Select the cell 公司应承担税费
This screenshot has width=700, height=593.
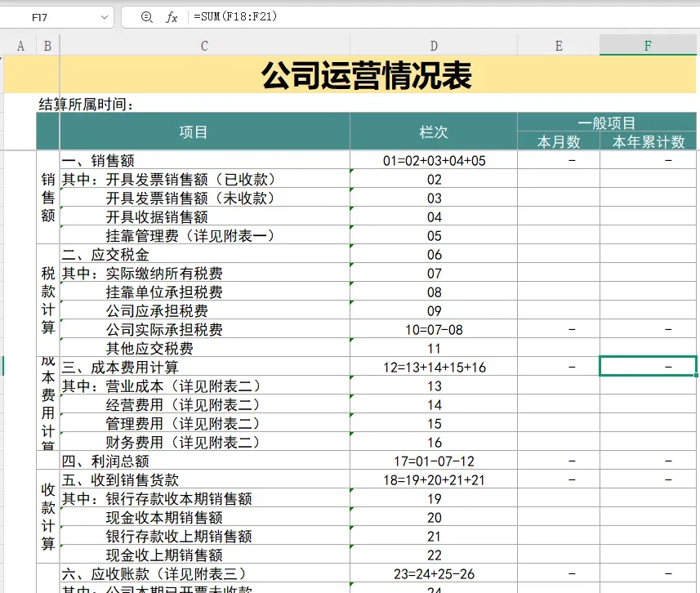coord(205,310)
